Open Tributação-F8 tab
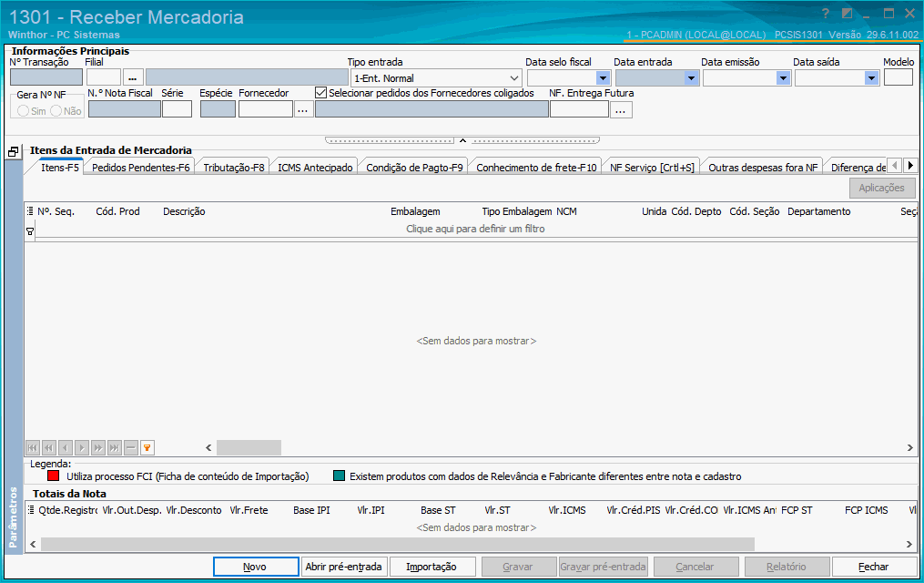Screen dimensions: 924x583 tap(234, 168)
